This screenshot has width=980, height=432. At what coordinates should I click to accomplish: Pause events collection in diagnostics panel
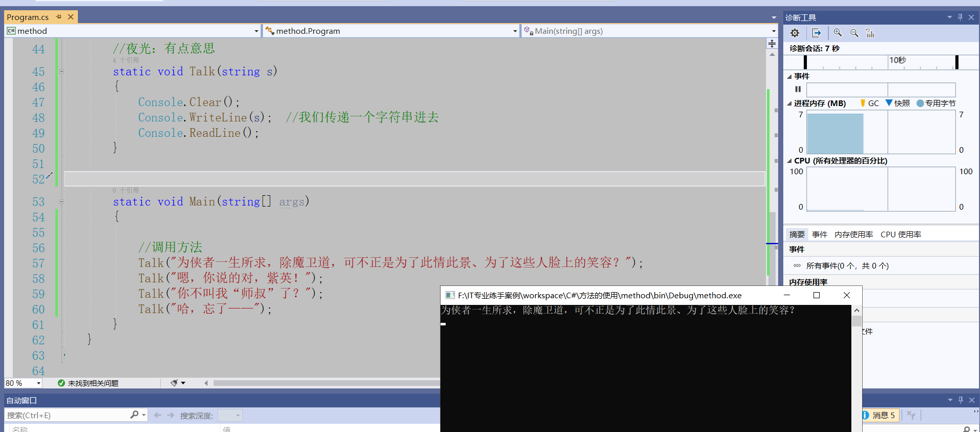[798, 89]
